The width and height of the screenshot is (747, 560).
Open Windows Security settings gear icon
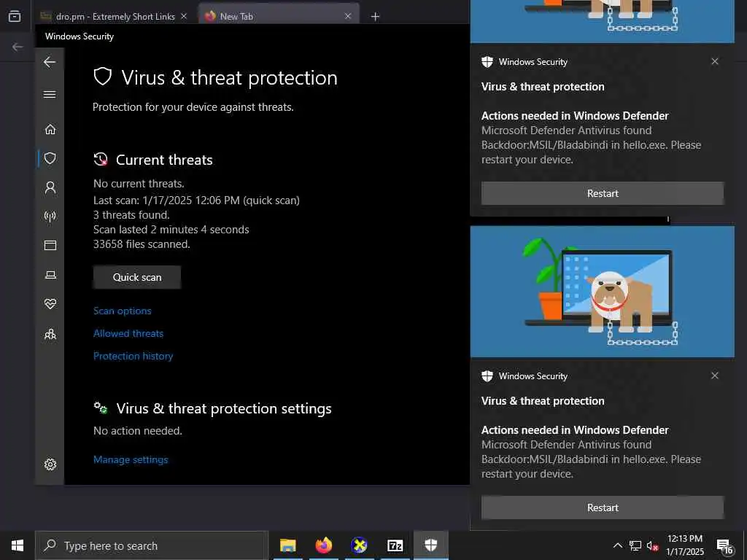50,464
